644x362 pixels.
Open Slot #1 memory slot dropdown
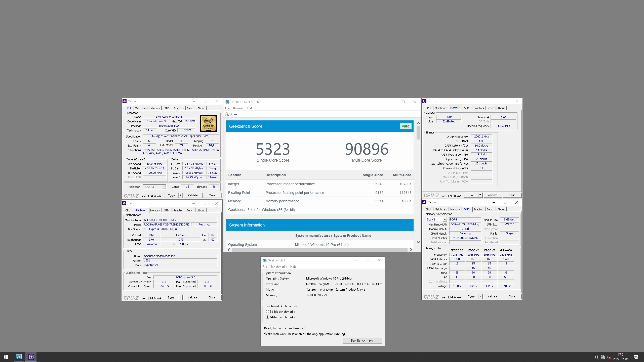(x=436, y=219)
